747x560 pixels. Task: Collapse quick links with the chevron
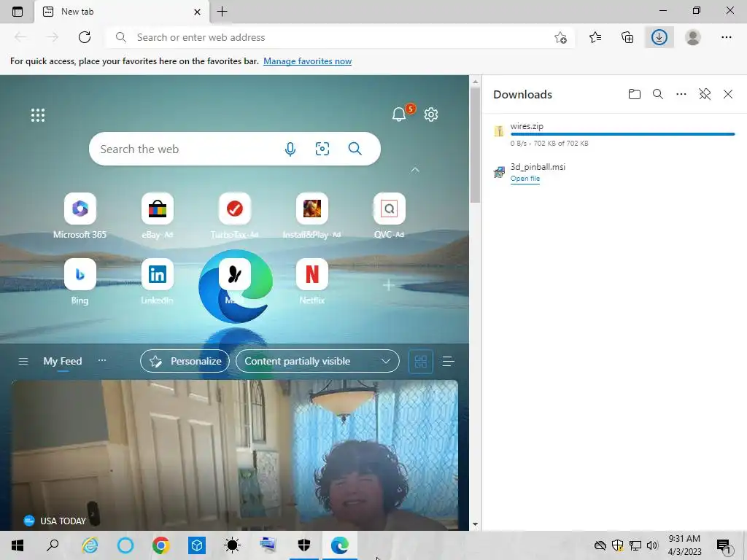(415, 170)
